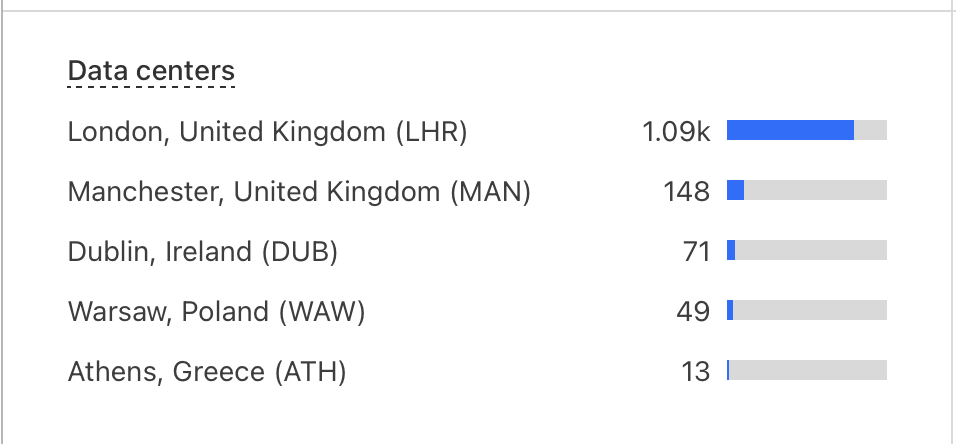The height and width of the screenshot is (444, 956).
Task: Click the 148 value for Manchester
Action: [686, 191]
